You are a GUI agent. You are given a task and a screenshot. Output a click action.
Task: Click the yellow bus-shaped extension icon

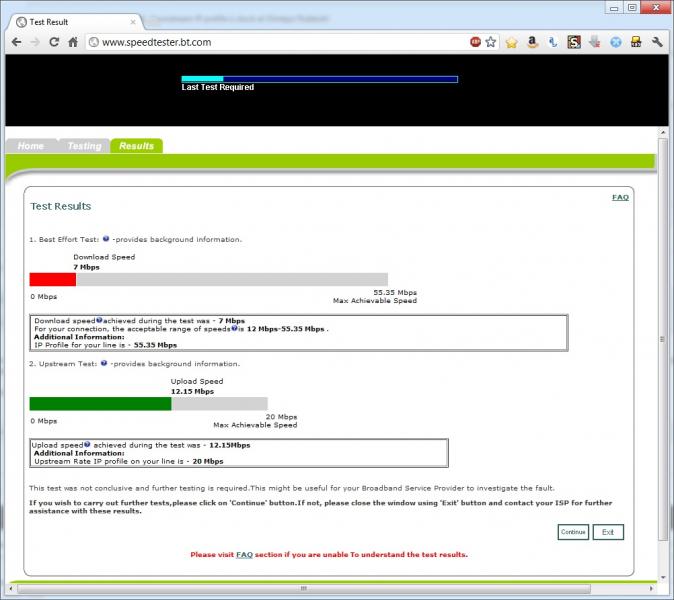(x=636, y=42)
